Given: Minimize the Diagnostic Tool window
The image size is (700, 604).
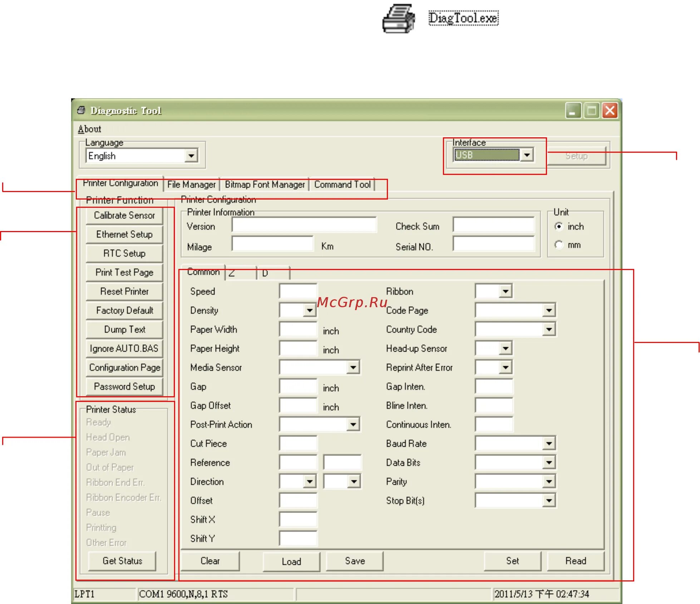Looking at the screenshot, I should [x=573, y=111].
